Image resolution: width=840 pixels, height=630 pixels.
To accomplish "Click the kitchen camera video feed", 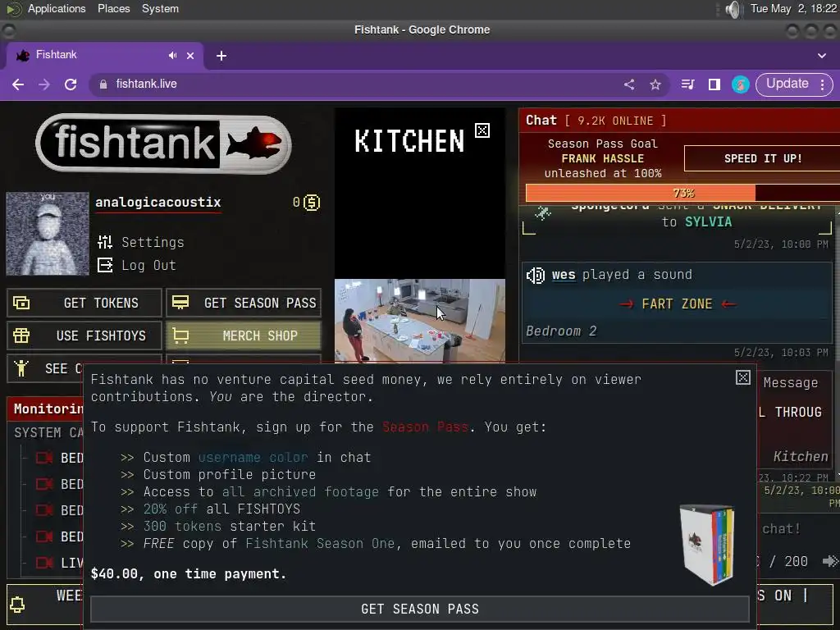I will [420, 321].
